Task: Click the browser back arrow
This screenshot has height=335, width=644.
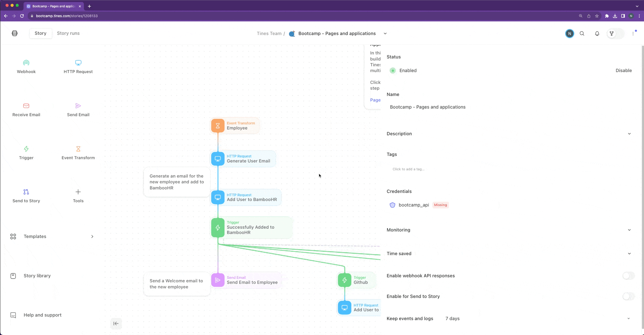Action: 6,16
